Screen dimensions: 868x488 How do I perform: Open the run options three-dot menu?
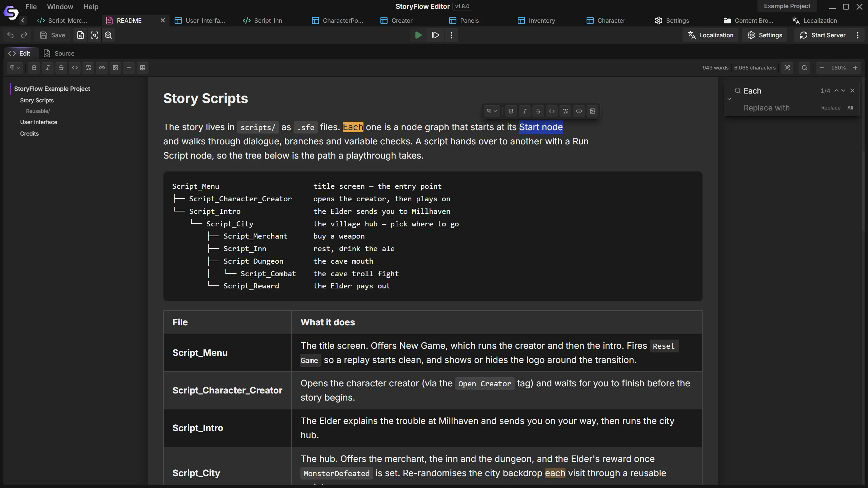tap(451, 35)
